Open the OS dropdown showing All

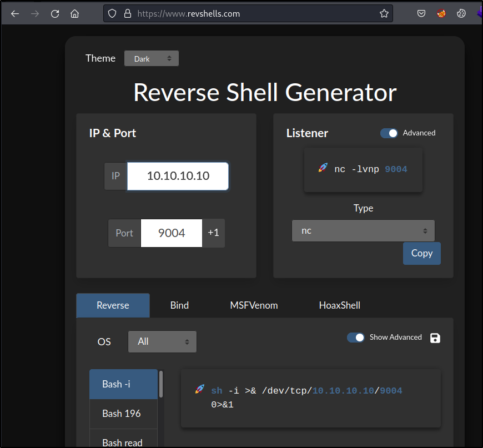(162, 341)
